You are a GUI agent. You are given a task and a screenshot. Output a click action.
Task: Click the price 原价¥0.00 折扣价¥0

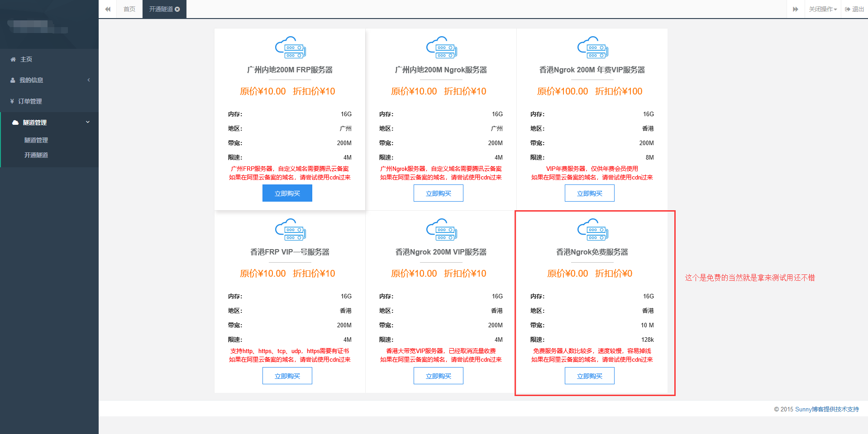click(590, 274)
